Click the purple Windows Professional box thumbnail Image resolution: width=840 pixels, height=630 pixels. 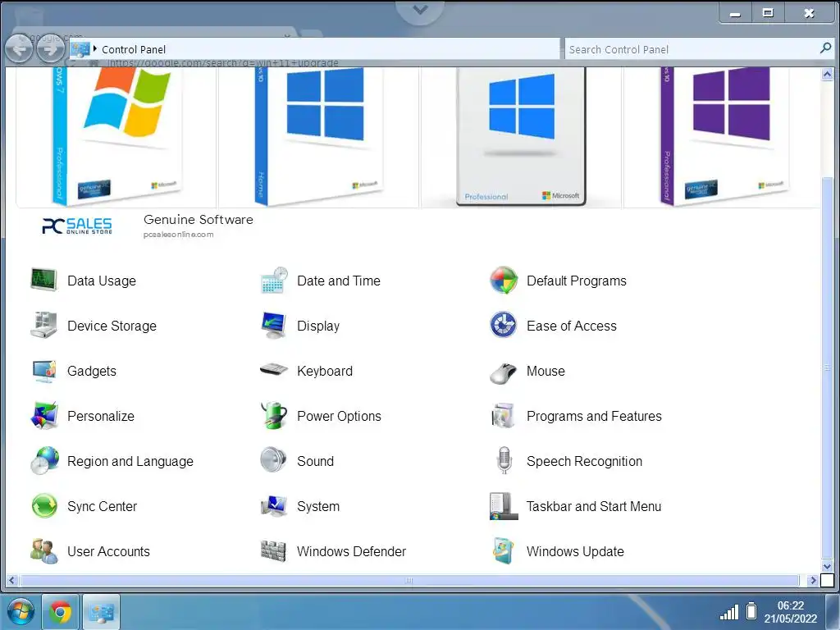722,137
